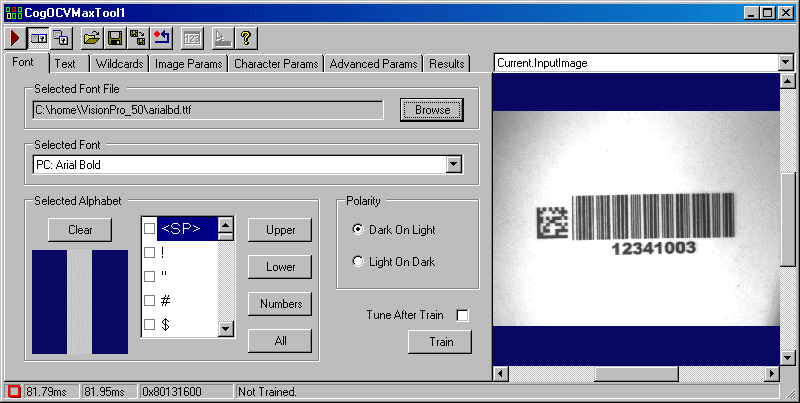Open the Text tab
The image size is (800, 403).
[x=65, y=64]
